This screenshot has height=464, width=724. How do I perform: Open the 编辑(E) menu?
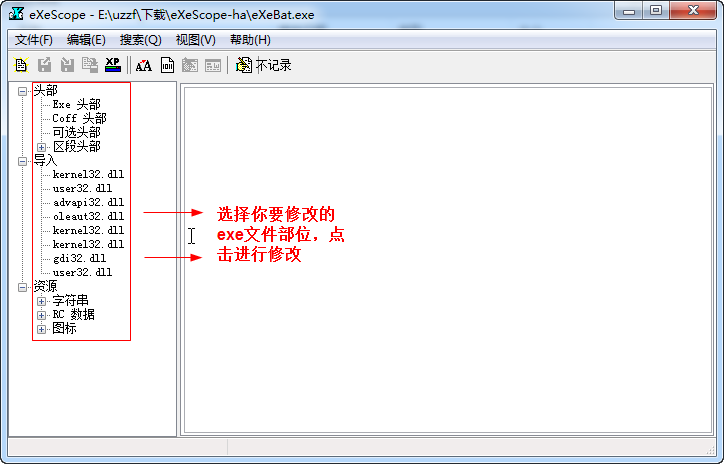tap(86, 40)
